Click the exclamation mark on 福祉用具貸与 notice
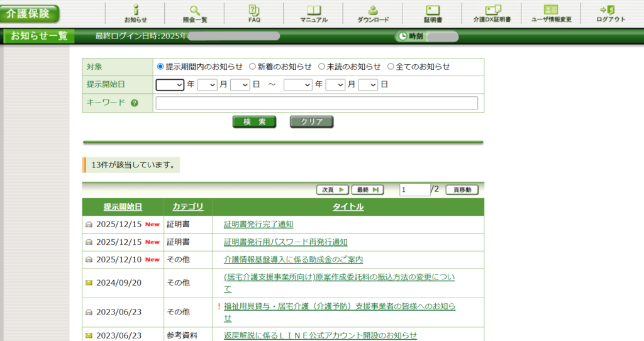 (219, 306)
